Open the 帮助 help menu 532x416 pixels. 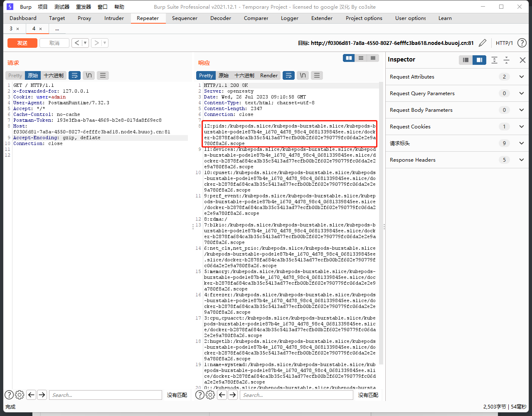pyautogui.click(x=119, y=7)
